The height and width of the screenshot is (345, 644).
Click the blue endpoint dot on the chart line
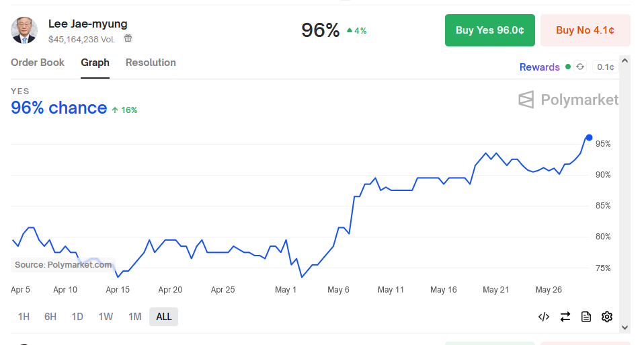pyautogui.click(x=589, y=138)
